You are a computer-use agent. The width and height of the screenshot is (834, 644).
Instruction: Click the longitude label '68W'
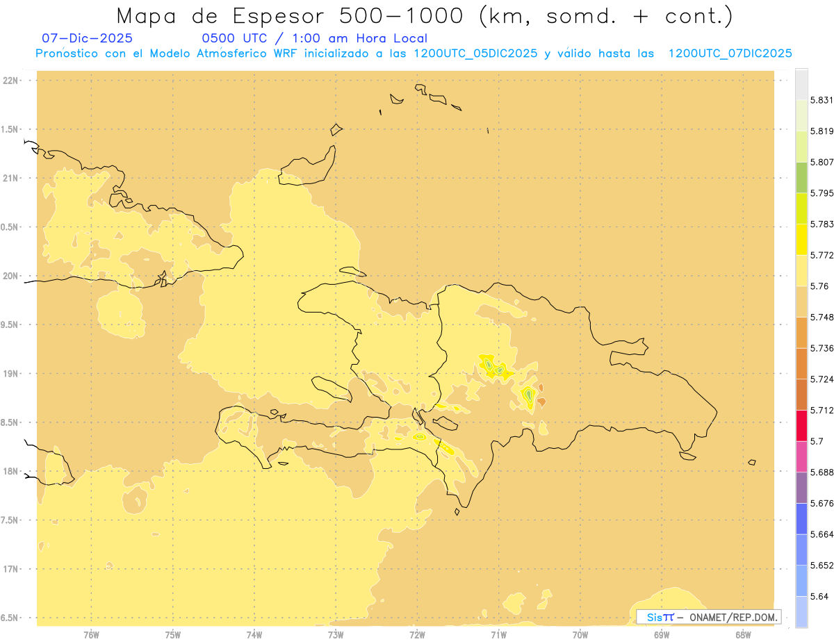click(x=743, y=635)
